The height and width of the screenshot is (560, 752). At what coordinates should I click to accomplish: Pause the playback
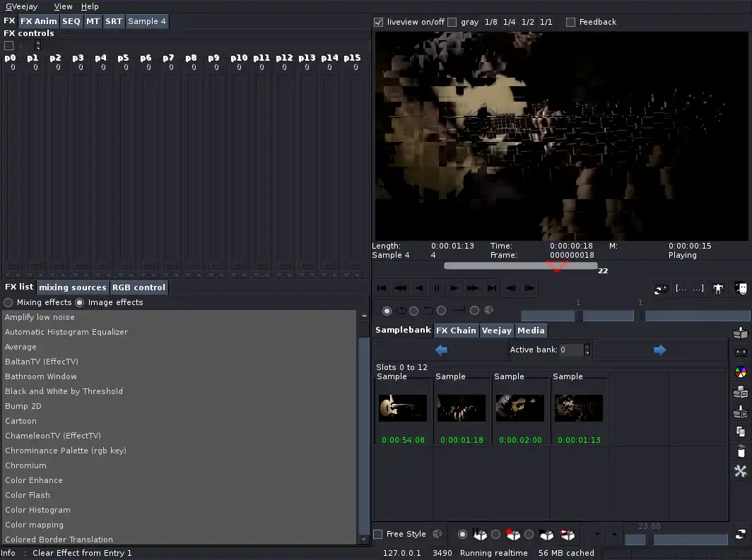tap(437, 288)
